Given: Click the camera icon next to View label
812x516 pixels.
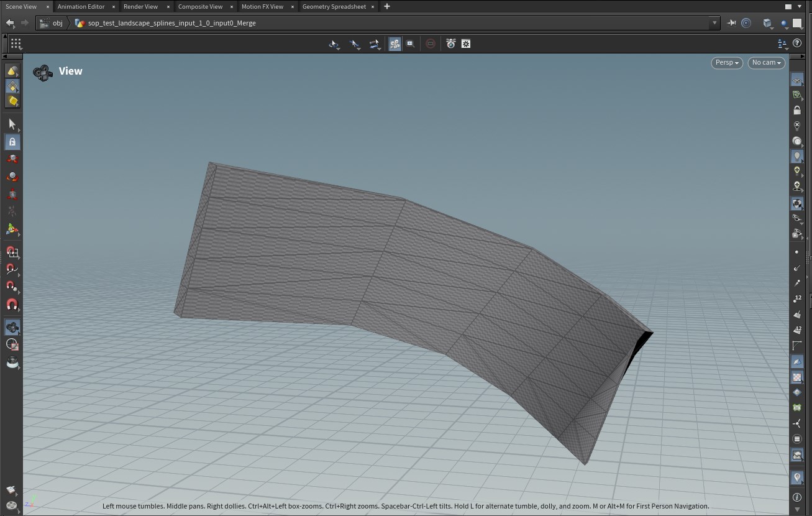Looking at the screenshot, I should coord(43,73).
